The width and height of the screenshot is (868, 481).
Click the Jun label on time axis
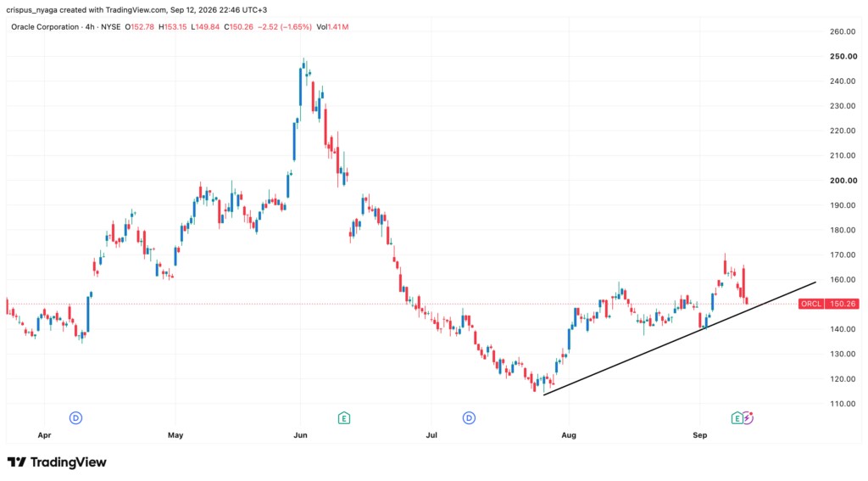[x=301, y=435]
